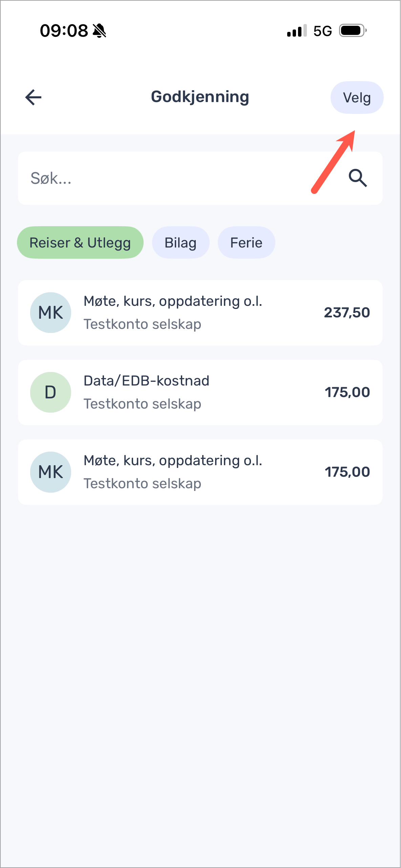Tap the battery indicator in status bar
This screenshot has height=868, width=401.
353,31
